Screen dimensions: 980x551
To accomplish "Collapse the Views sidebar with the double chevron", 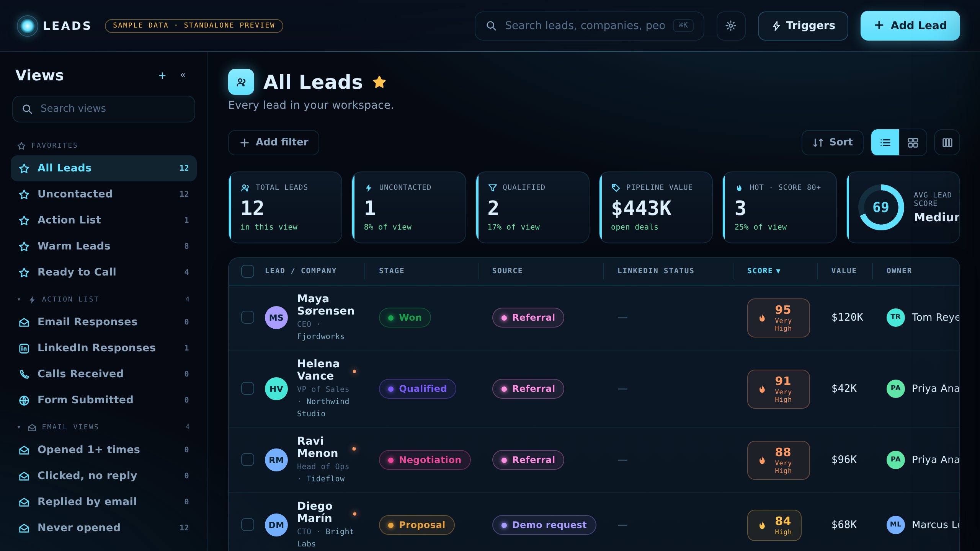I will 183,75.
